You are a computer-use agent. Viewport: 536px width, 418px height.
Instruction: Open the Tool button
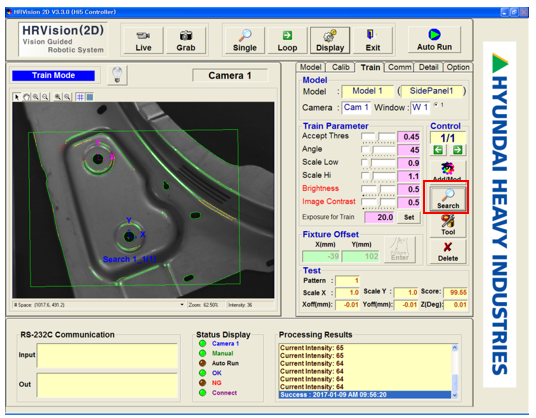pyautogui.click(x=447, y=225)
